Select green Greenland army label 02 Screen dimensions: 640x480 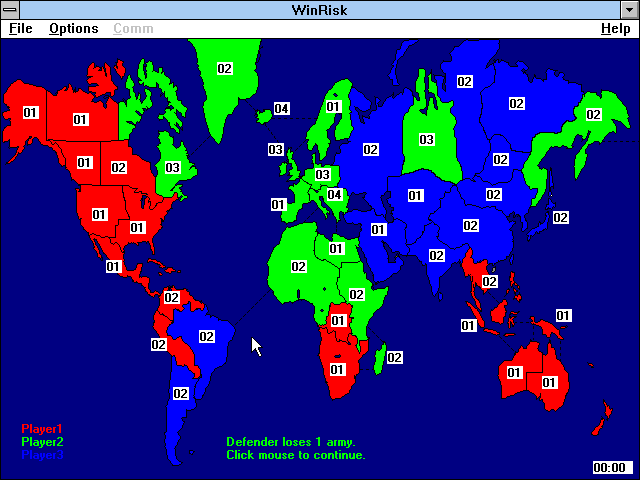point(224,68)
